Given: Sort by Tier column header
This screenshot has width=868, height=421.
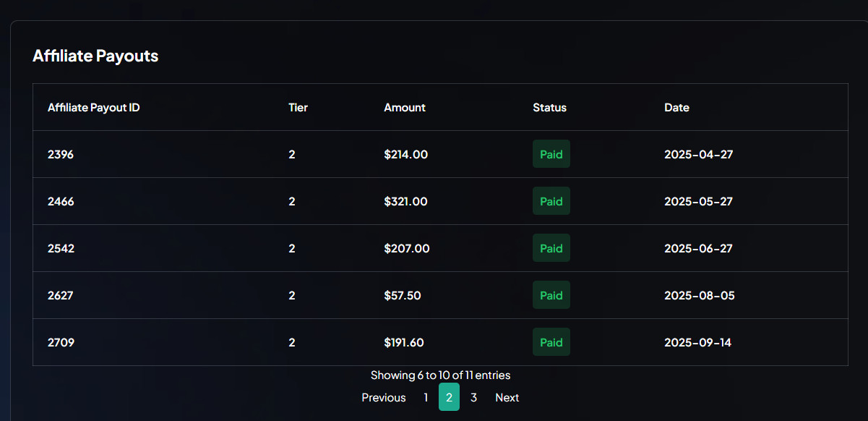Looking at the screenshot, I should pyautogui.click(x=298, y=107).
